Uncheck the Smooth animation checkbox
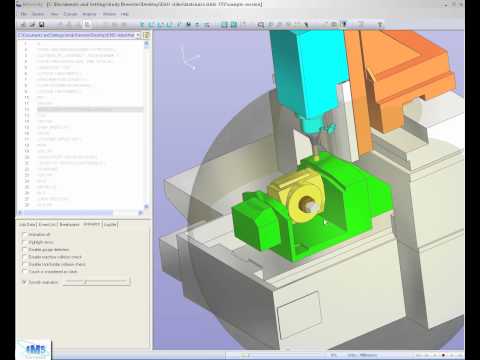 [24, 282]
